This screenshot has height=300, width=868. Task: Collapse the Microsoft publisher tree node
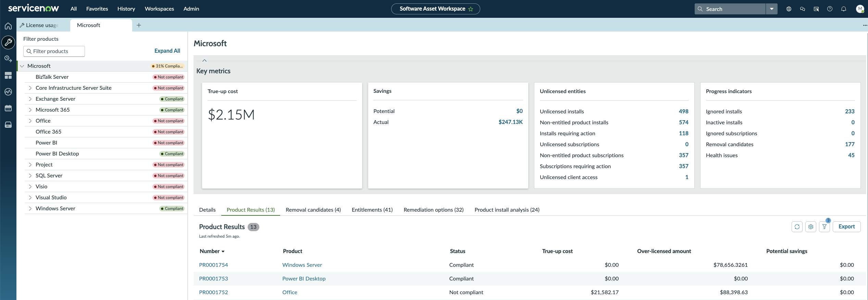click(x=22, y=66)
